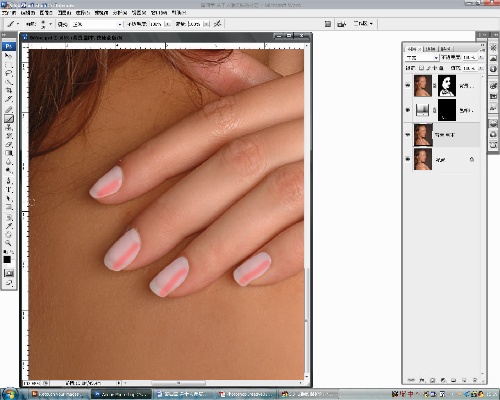Toggle the Brushes palette icon in options bar
This screenshot has width=500, height=400.
pyautogui.click(x=328, y=24)
